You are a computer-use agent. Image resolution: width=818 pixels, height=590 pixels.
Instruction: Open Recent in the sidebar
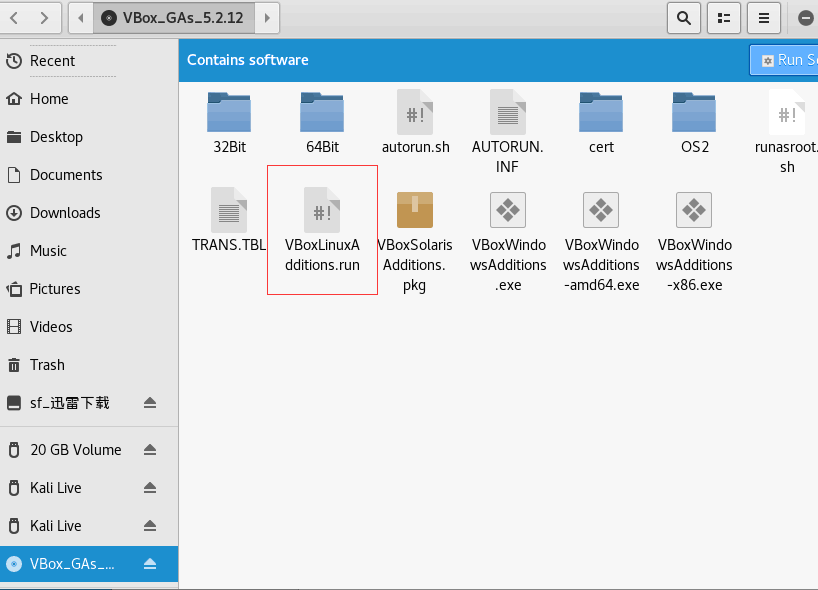click(x=89, y=61)
